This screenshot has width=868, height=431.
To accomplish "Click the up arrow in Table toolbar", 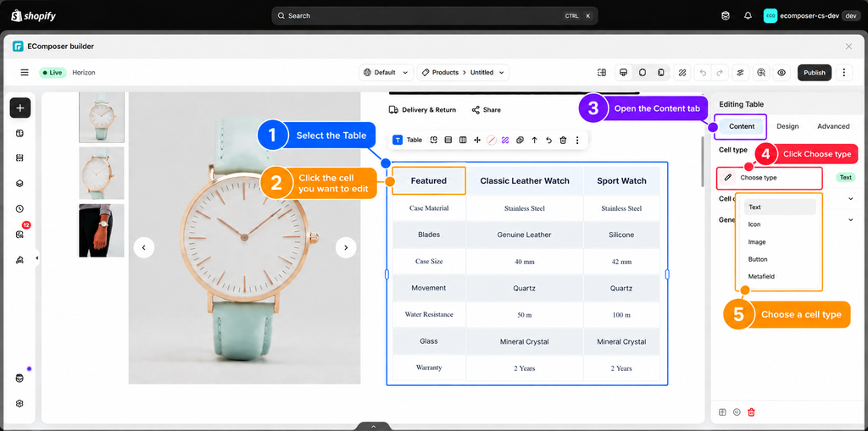I will click(534, 140).
